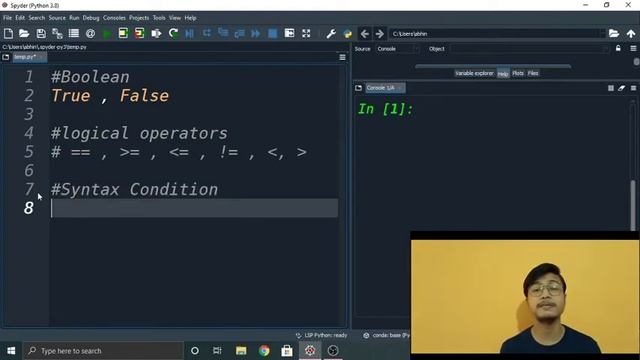This screenshot has height=360, width=640.
Task: Change to the parent directory
Action: pos(631,33)
